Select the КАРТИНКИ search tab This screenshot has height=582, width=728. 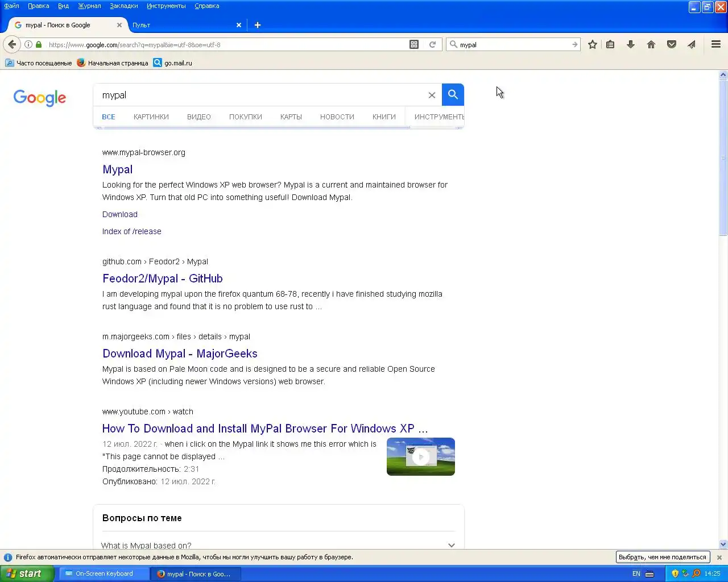coord(151,117)
